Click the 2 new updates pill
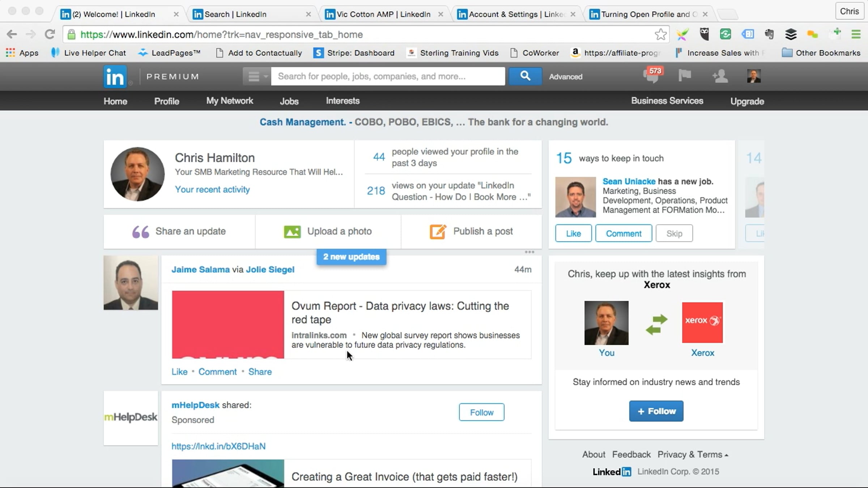This screenshot has height=488, width=868. coord(351,257)
